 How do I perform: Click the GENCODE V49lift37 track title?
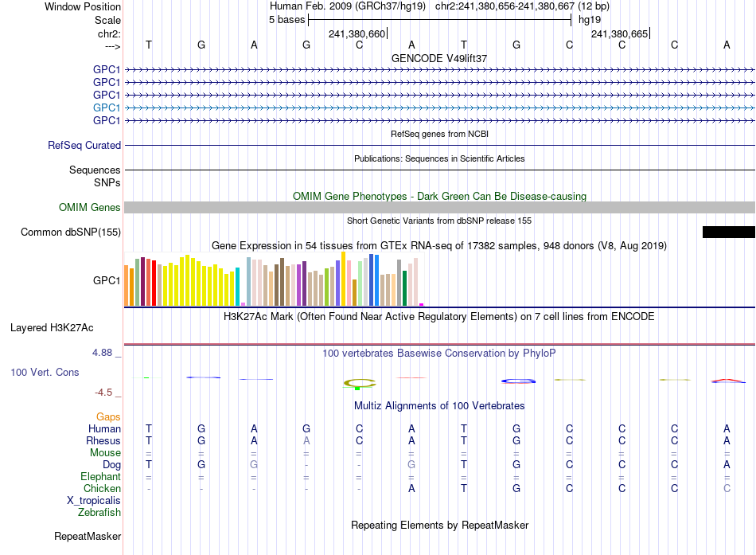[x=439, y=58]
